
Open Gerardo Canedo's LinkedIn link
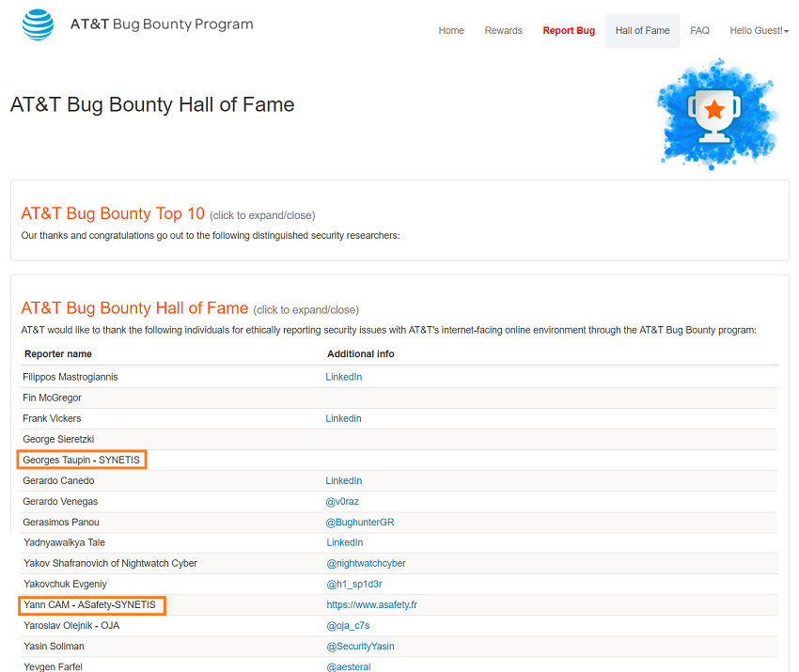pyautogui.click(x=344, y=480)
